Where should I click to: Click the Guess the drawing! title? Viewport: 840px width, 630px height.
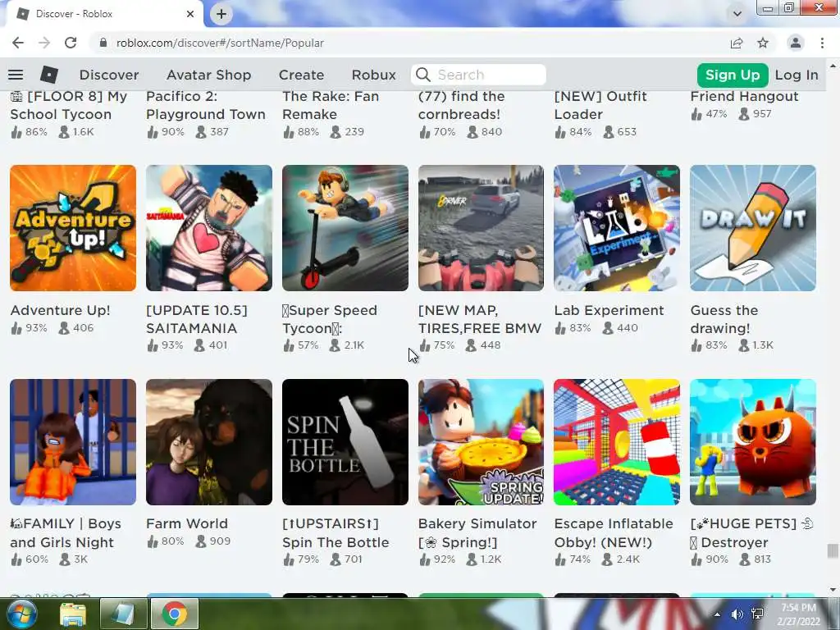click(x=724, y=319)
